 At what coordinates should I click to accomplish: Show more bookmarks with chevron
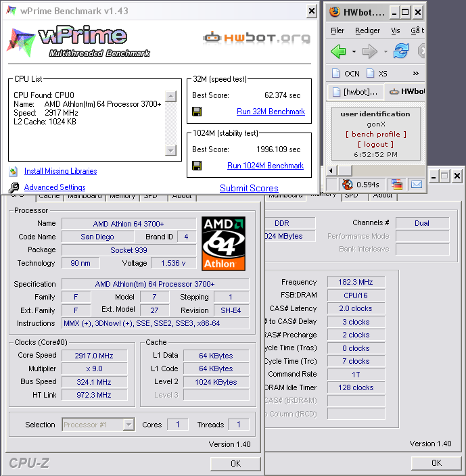point(415,74)
